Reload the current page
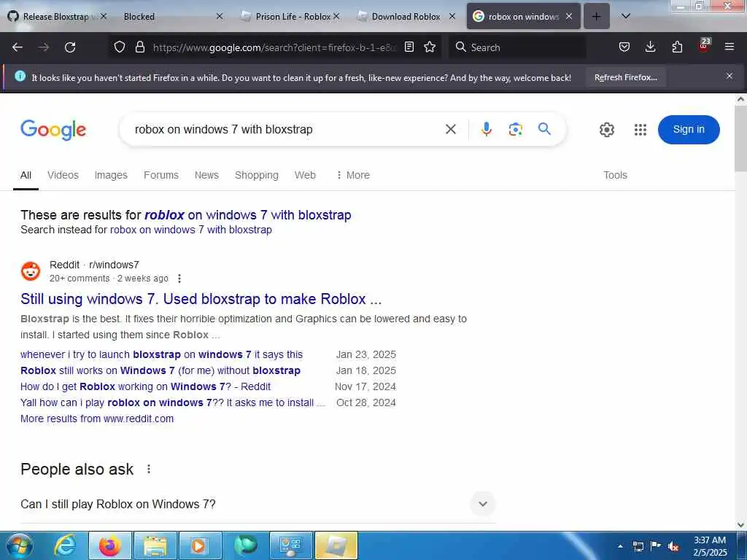Viewport: 747px width, 560px height. tap(70, 47)
